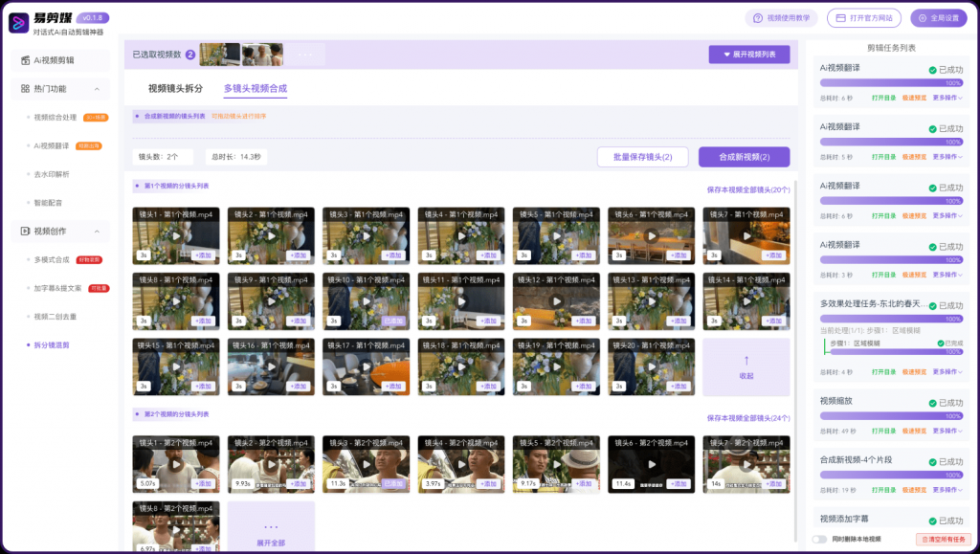Toggle the 同时删除本地视频 switch
The image size is (980, 554).
click(819, 540)
